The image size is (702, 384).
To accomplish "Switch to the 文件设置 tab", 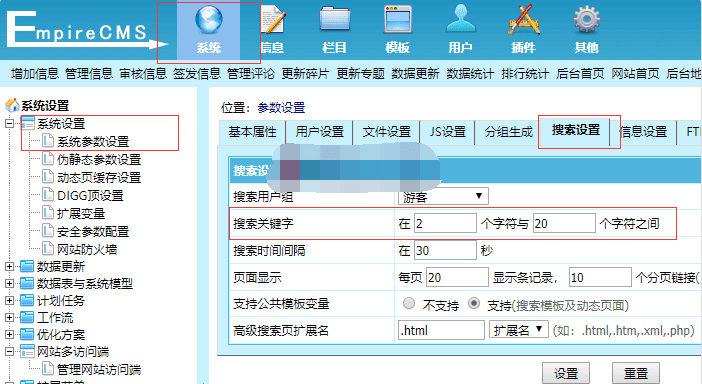I will [386, 132].
